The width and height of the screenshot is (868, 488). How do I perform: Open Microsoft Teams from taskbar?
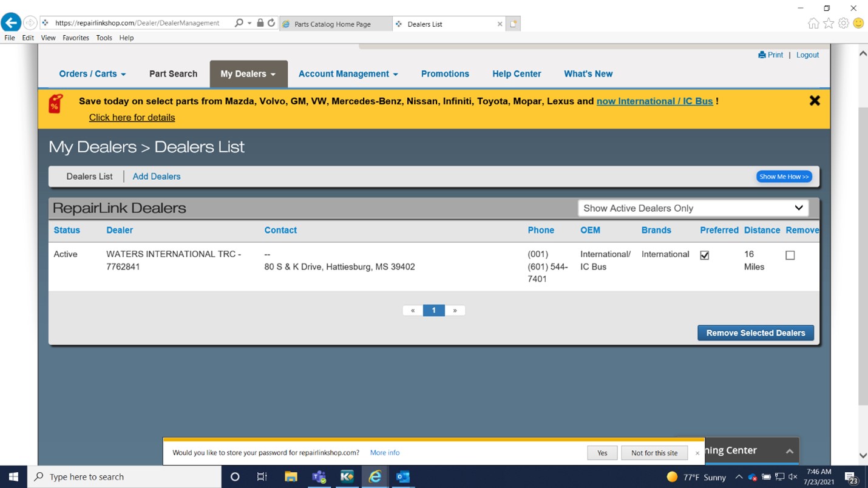(319, 476)
